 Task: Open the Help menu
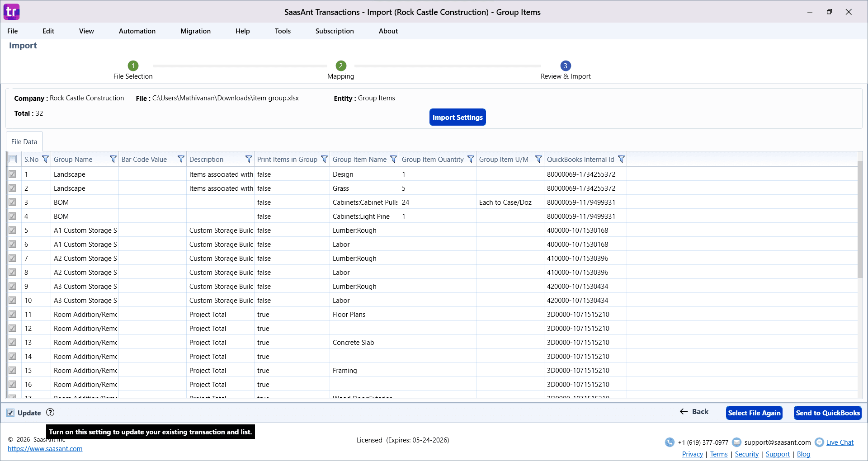(x=243, y=31)
